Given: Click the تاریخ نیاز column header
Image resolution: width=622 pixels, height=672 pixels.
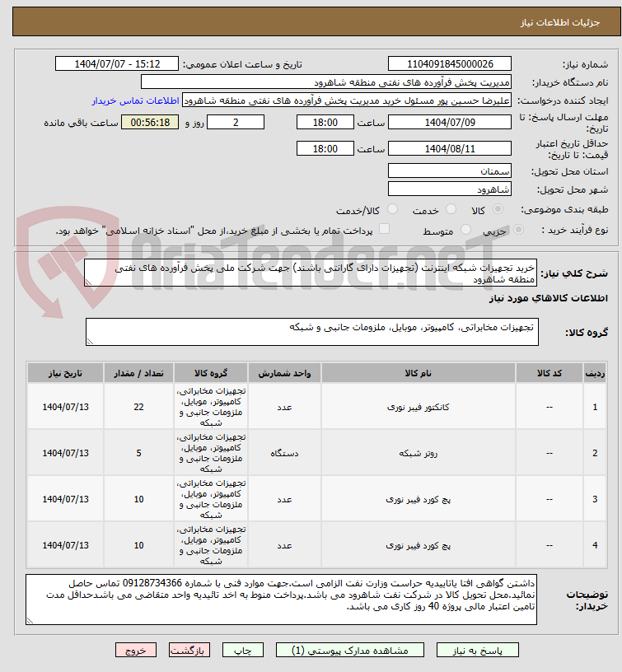Looking at the screenshot, I should coord(65,373).
